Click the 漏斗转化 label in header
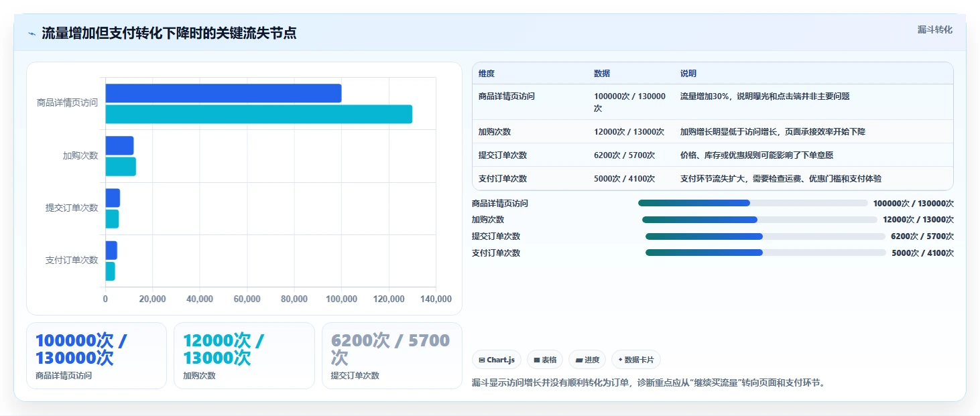This screenshot has width=980, height=416. click(x=934, y=29)
